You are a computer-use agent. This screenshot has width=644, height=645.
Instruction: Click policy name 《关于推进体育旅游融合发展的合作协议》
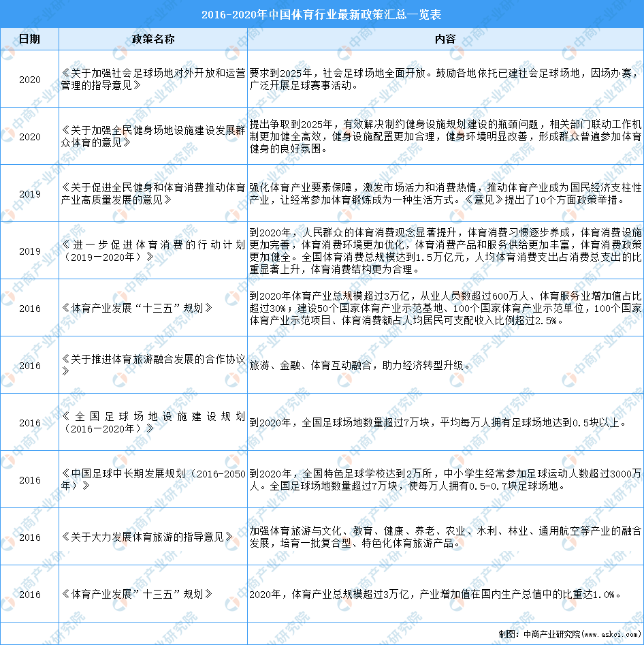tap(153, 365)
